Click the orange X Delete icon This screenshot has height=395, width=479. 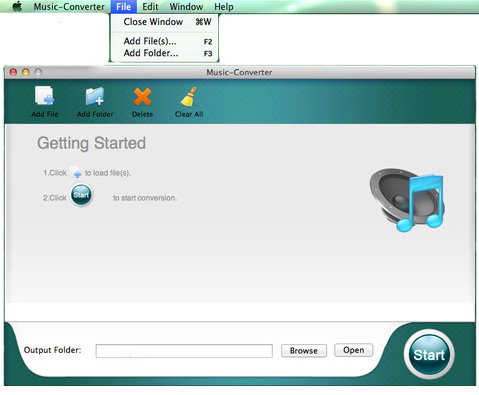(x=142, y=96)
